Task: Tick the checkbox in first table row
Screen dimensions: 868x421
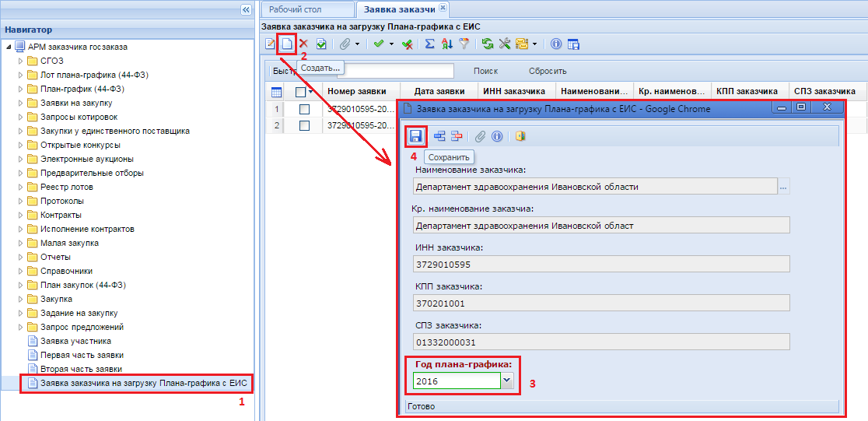Action: coord(304,109)
